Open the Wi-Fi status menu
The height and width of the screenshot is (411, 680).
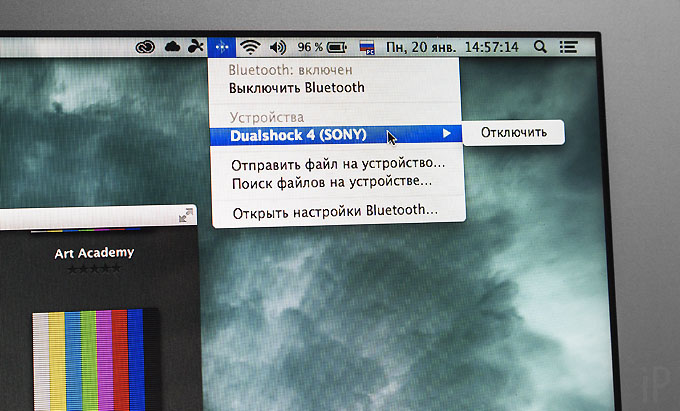point(250,47)
